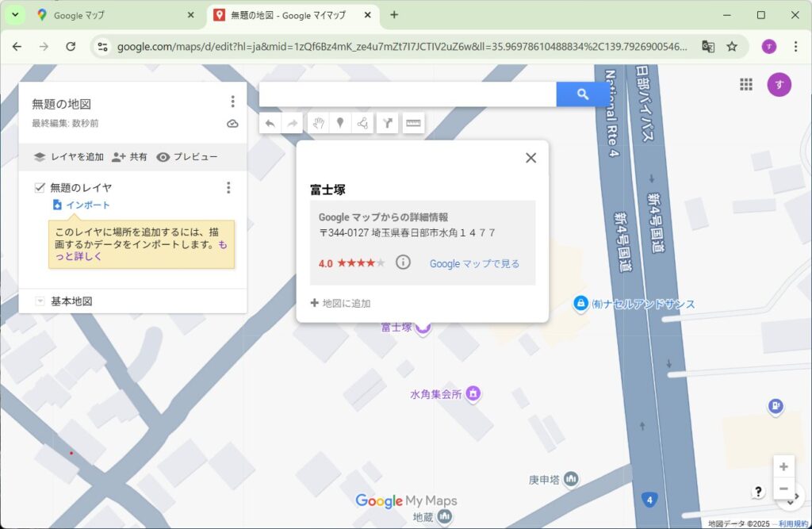Click the translate page icon in address bar
The width and height of the screenshot is (812, 529).
[708, 47]
